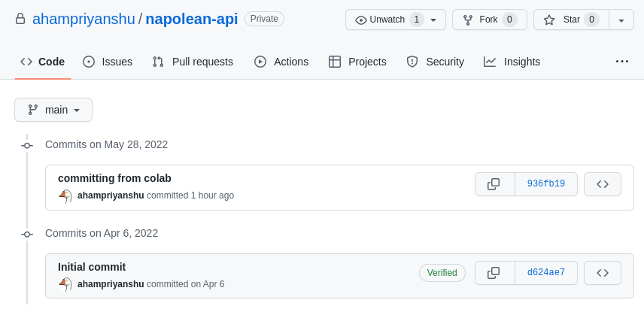Open the Unwatch notifications dropdown
Screen dimensions: 644x312
point(396,20)
